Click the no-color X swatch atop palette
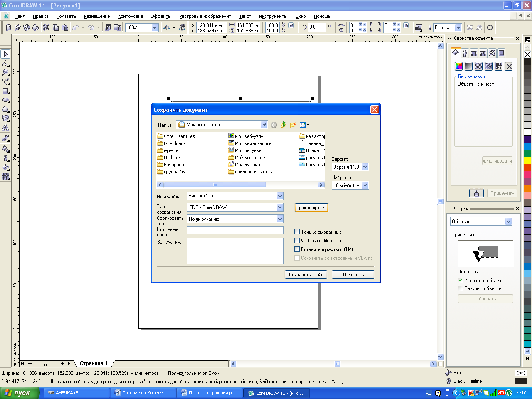 pyautogui.click(x=527, y=54)
